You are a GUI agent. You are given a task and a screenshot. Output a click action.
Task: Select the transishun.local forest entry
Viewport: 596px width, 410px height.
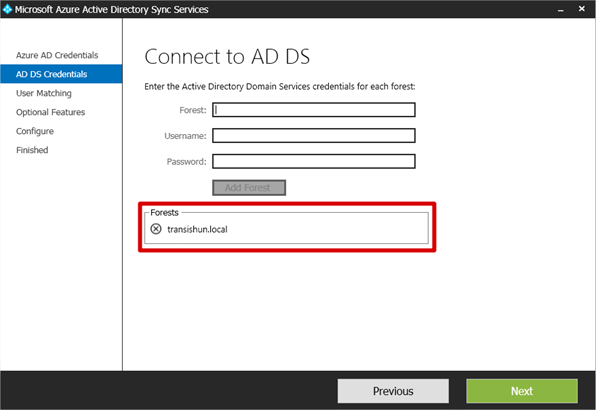[x=197, y=229]
